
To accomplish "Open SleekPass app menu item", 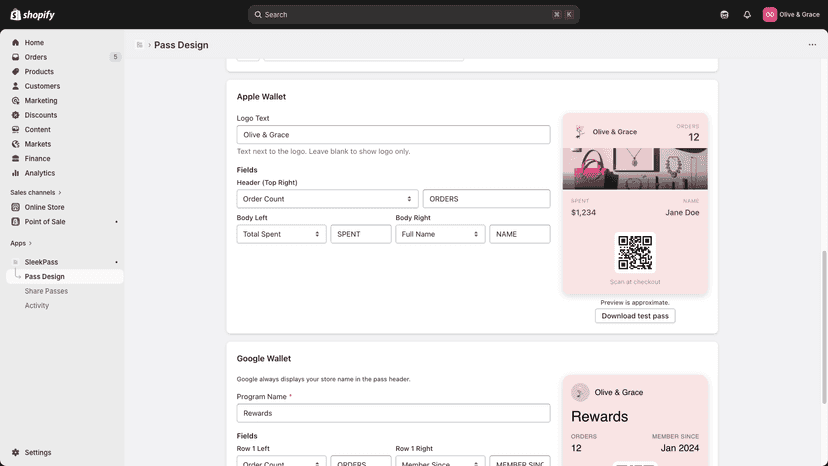I will (x=41, y=262).
